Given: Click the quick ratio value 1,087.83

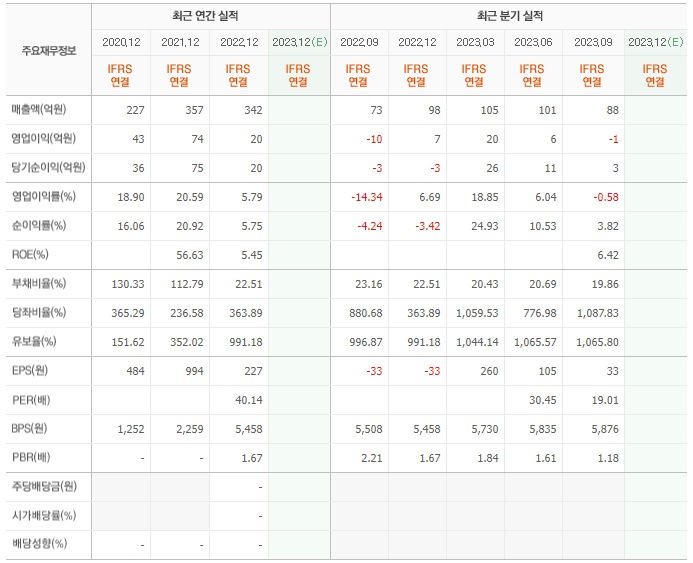Looking at the screenshot, I should (x=598, y=313).
